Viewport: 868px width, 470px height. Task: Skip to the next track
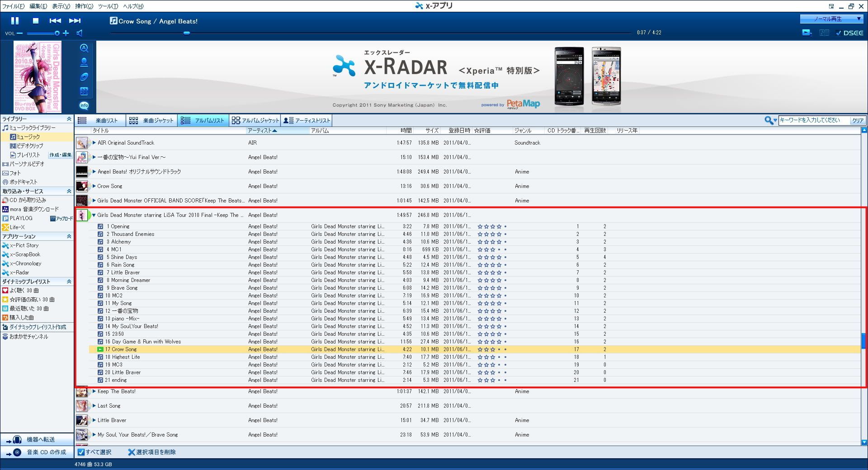(75, 21)
